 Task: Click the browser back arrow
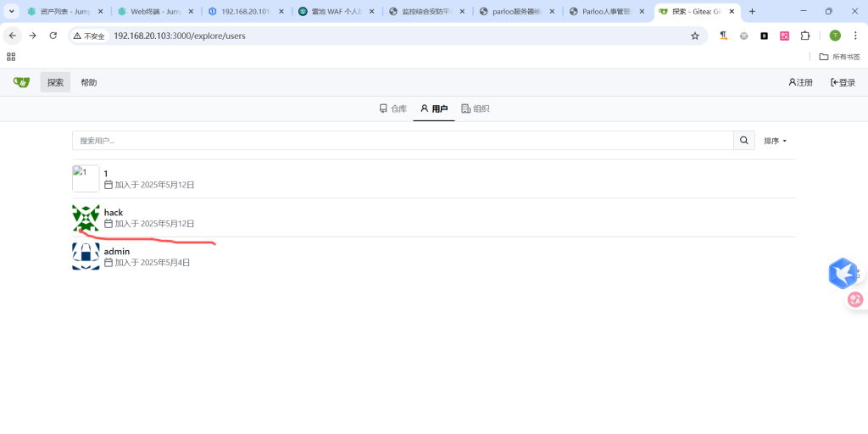[x=13, y=36]
